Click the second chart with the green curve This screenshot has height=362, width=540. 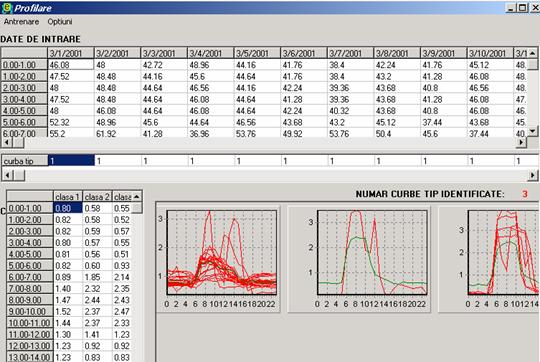tap(359, 257)
